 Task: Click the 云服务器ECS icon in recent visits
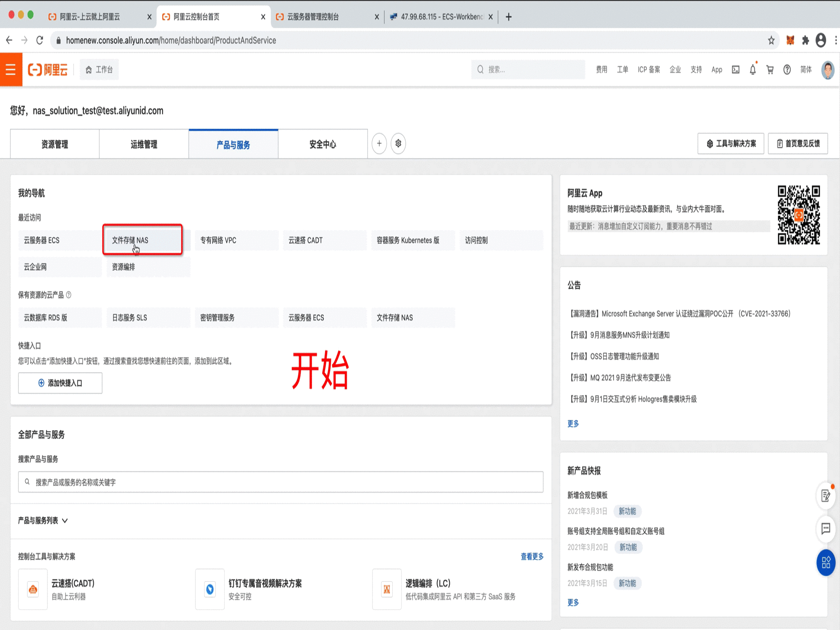point(41,239)
